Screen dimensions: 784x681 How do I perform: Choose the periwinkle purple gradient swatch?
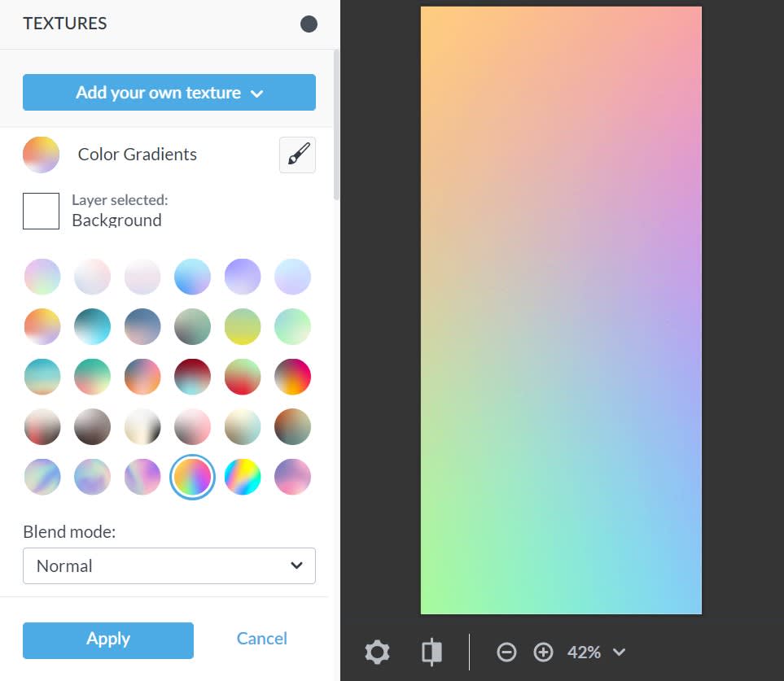[x=243, y=277]
